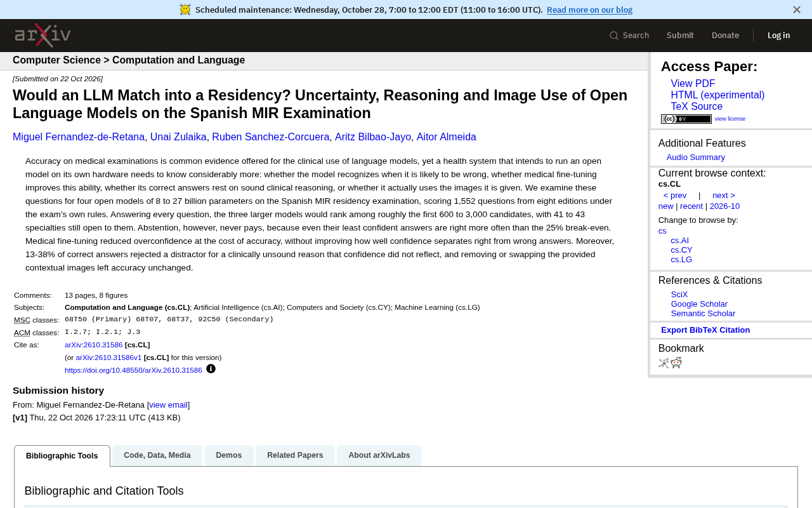
Task: Open the new cs.CL listings
Action: [666, 206]
